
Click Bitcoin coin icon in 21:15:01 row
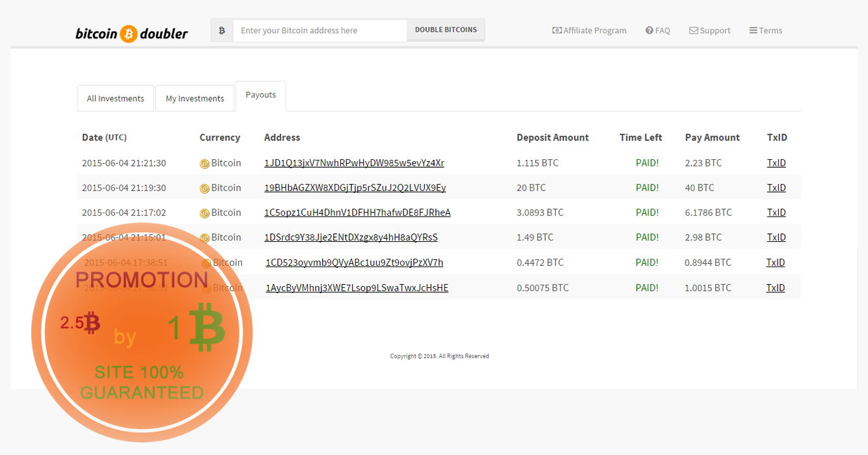(x=204, y=238)
